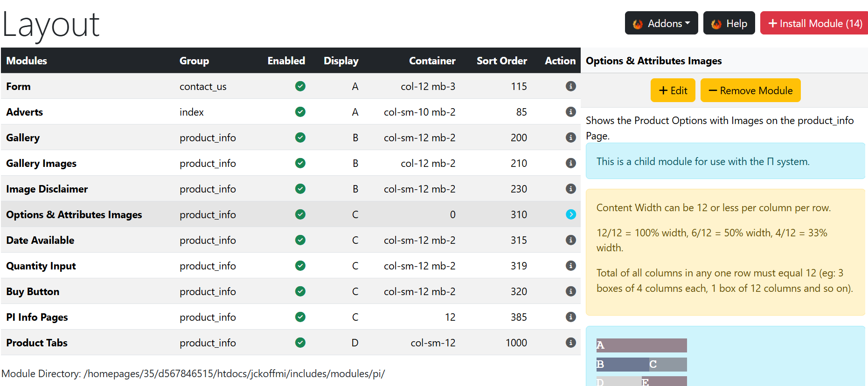Image resolution: width=868 pixels, height=386 pixels.
Task: Open the Addons dropdown menu
Action: coord(661,23)
